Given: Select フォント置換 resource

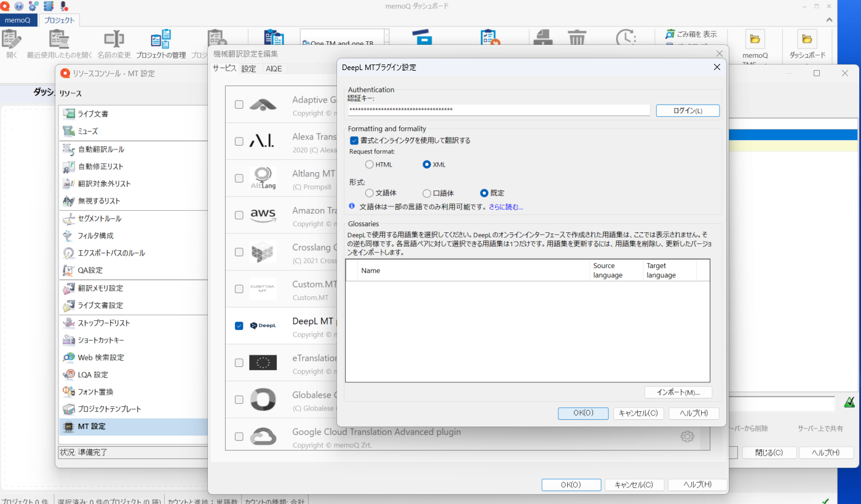Looking at the screenshot, I should tap(133, 392).
